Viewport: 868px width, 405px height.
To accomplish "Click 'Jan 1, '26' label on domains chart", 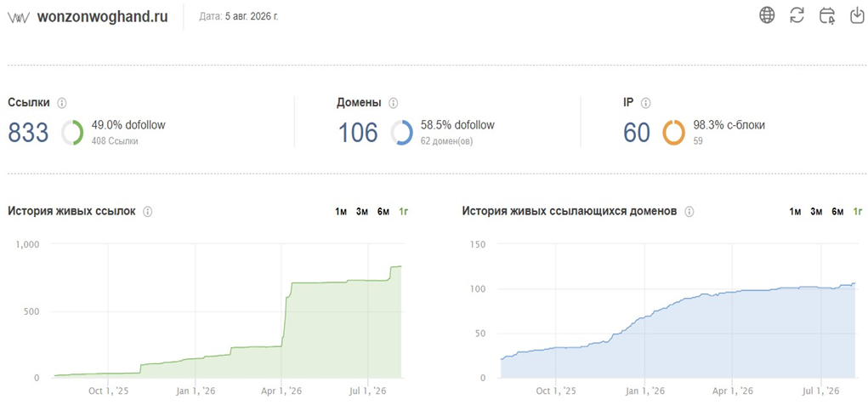I will click(645, 391).
